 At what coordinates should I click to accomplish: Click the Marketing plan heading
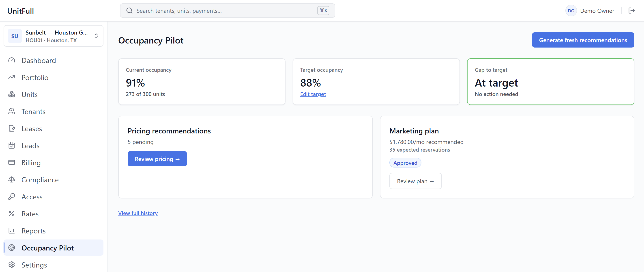click(414, 131)
